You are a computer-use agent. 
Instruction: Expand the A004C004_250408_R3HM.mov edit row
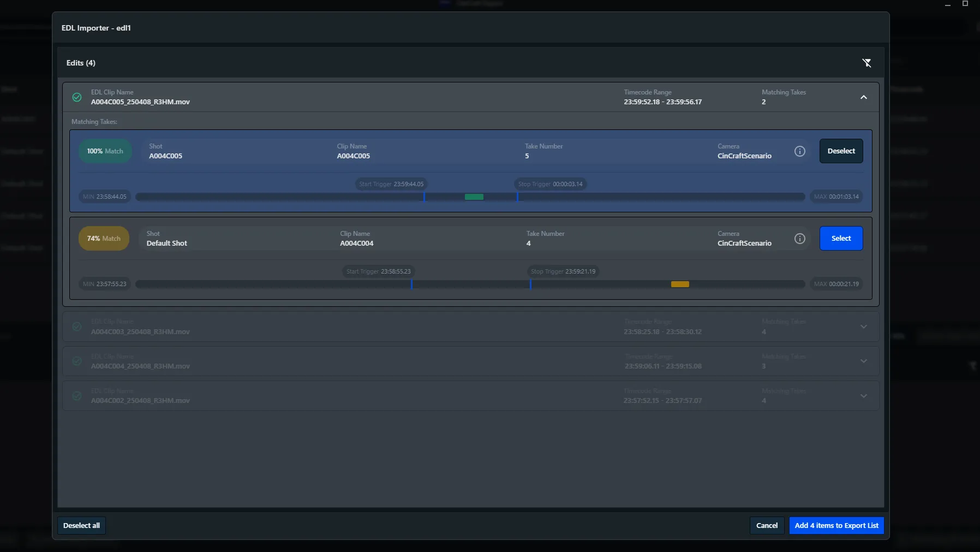[863, 361]
